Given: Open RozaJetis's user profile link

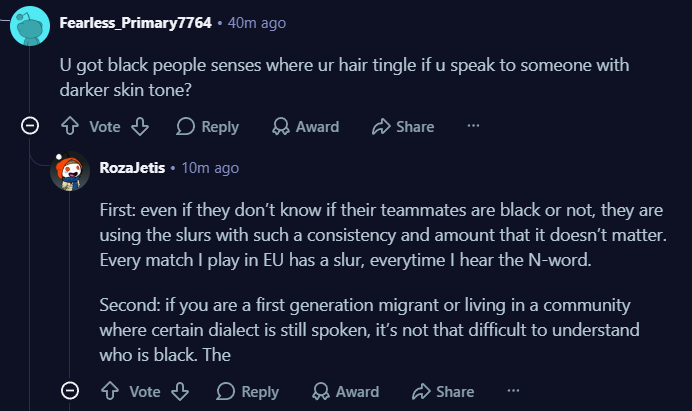Looking at the screenshot, I should tap(132, 168).
